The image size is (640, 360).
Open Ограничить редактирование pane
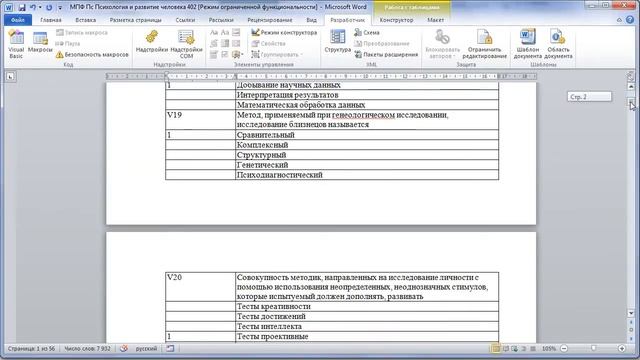[x=484, y=44]
